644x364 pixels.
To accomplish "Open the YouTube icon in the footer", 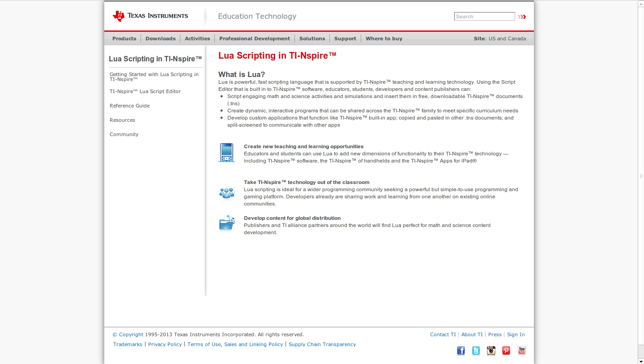I will click(x=522, y=351).
